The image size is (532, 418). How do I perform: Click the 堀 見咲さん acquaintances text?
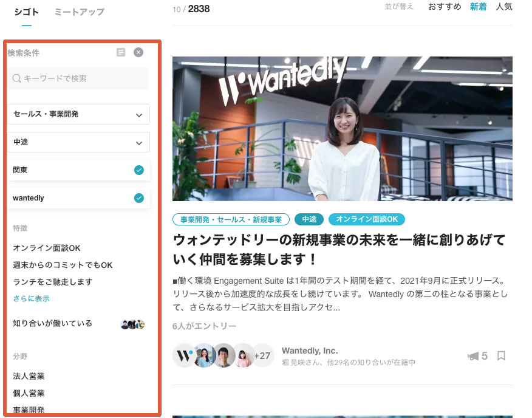349,362
